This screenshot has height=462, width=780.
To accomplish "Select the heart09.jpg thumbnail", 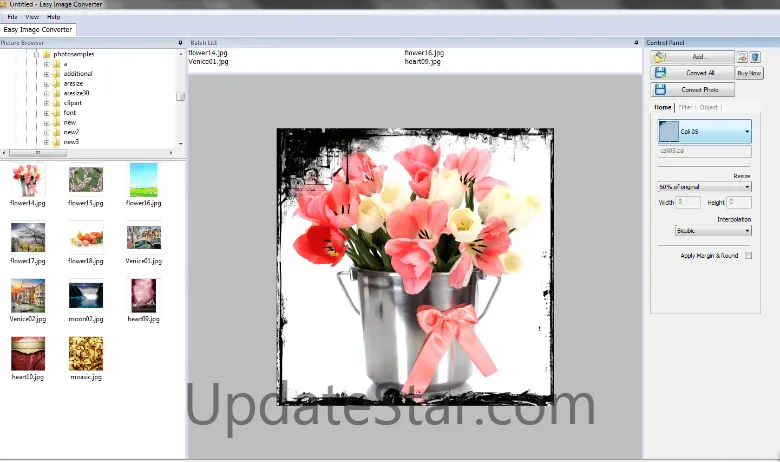I will 144,296.
